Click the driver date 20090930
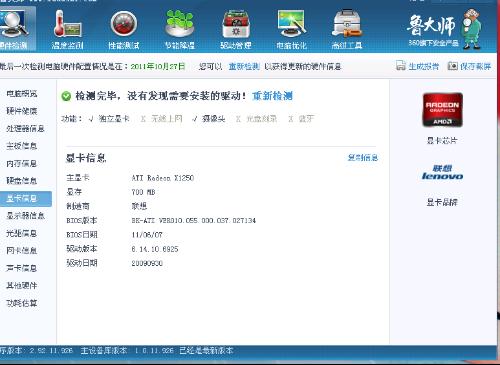Viewport: 500px width, 365px height. click(147, 263)
